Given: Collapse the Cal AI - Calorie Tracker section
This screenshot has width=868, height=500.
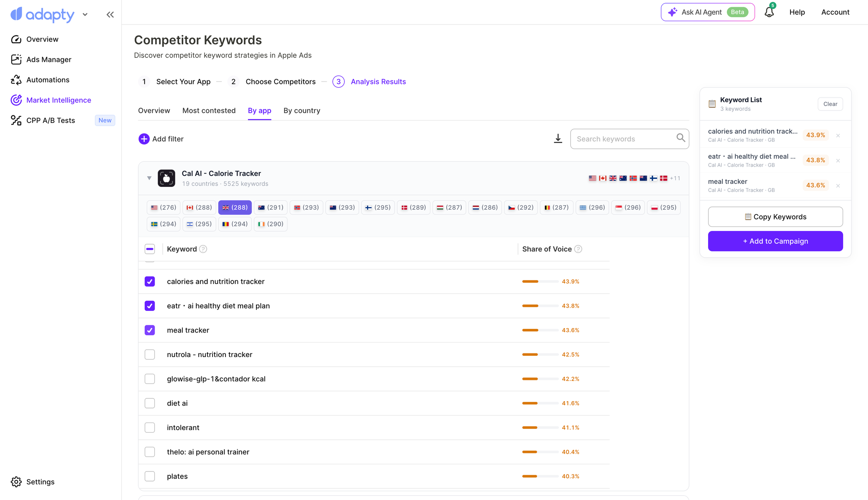Looking at the screenshot, I should (149, 178).
